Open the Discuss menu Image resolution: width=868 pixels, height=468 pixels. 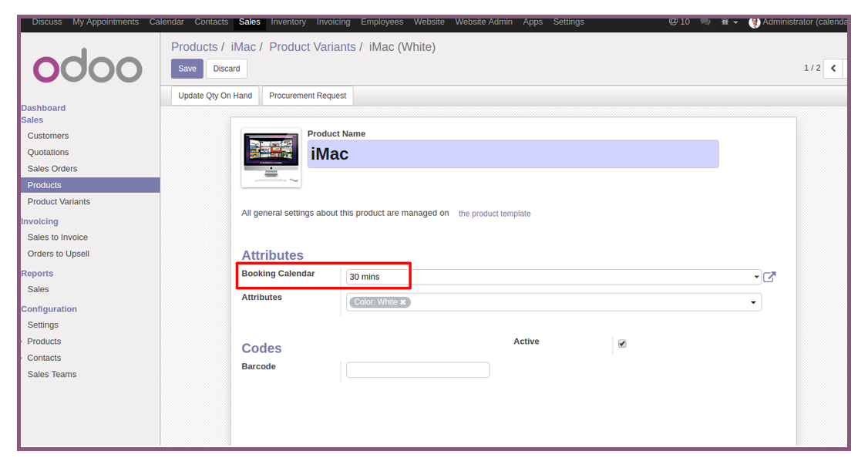(47, 22)
